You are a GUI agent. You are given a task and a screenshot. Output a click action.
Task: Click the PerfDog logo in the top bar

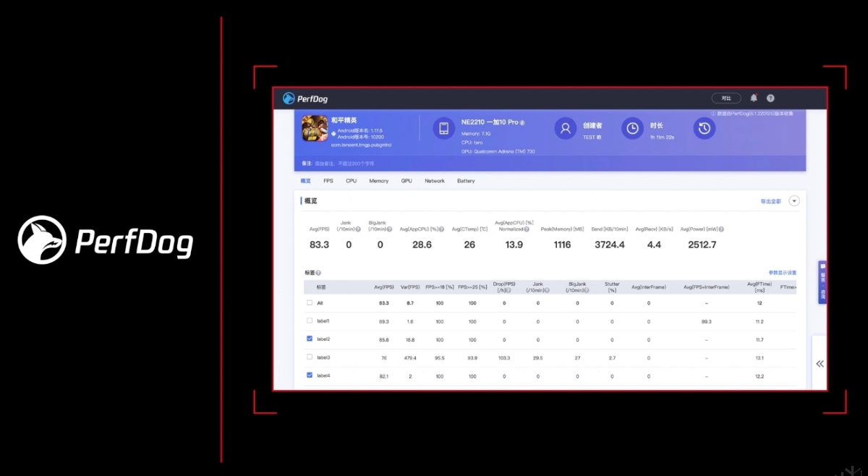tap(305, 98)
